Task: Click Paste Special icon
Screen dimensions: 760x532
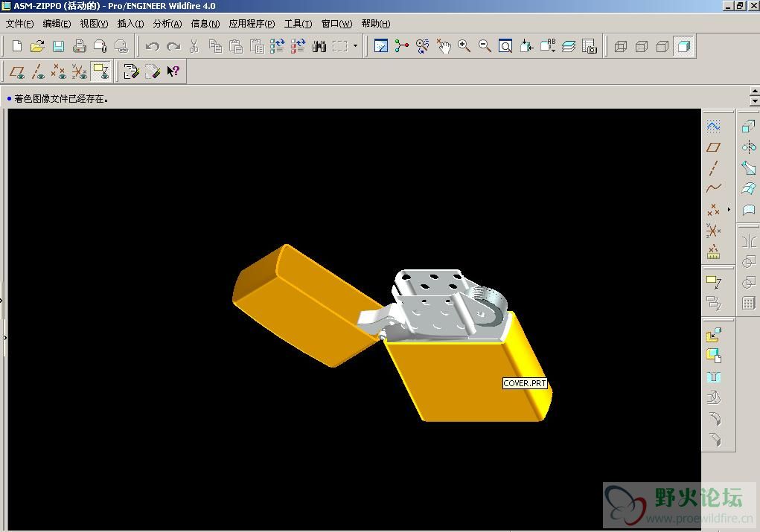Action: (x=256, y=46)
